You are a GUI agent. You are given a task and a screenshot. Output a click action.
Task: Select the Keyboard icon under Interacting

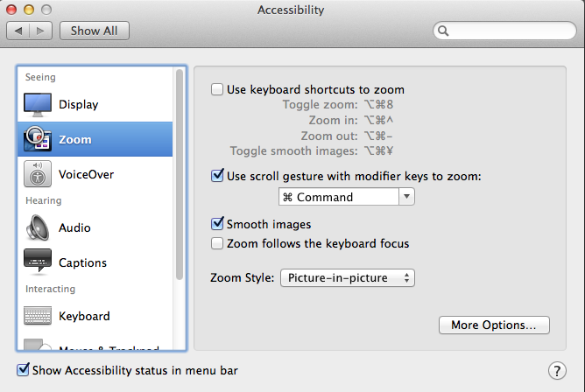pyautogui.click(x=38, y=316)
